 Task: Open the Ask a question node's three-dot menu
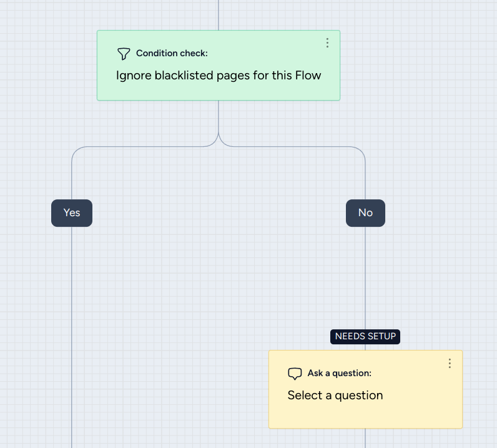click(x=450, y=363)
